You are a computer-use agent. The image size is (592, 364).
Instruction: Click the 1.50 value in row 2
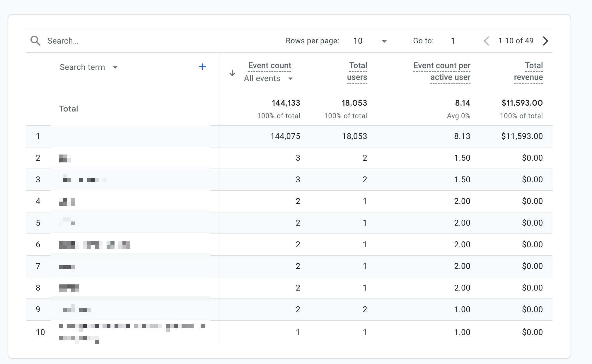click(462, 158)
